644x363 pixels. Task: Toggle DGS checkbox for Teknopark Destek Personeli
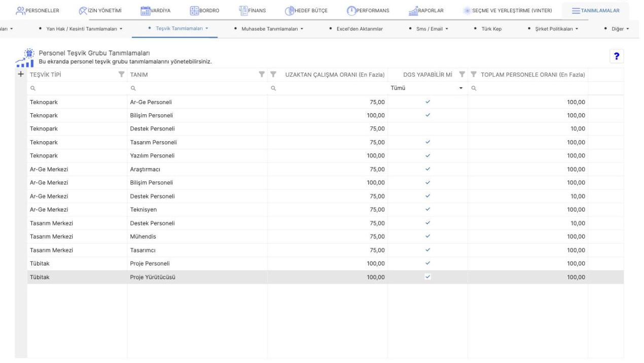427,128
